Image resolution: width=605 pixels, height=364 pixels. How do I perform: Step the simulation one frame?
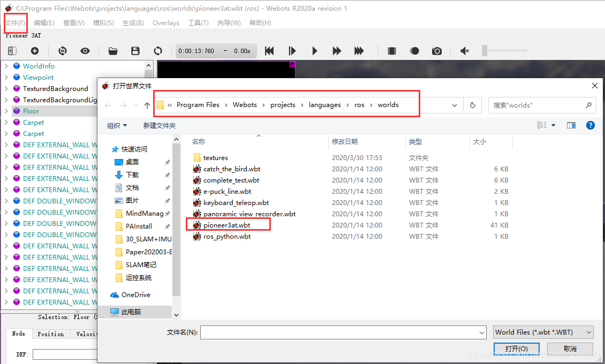tap(292, 51)
